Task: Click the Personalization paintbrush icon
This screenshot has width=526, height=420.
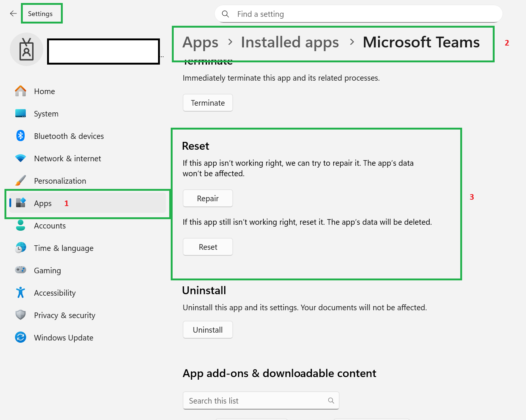Action: click(21, 181)
